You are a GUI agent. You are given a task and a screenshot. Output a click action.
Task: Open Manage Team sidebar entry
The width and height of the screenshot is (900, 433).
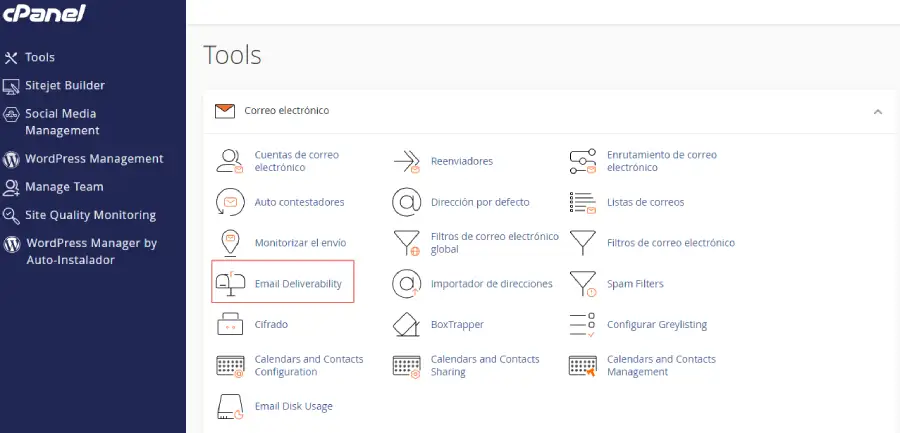coord(64,187)
